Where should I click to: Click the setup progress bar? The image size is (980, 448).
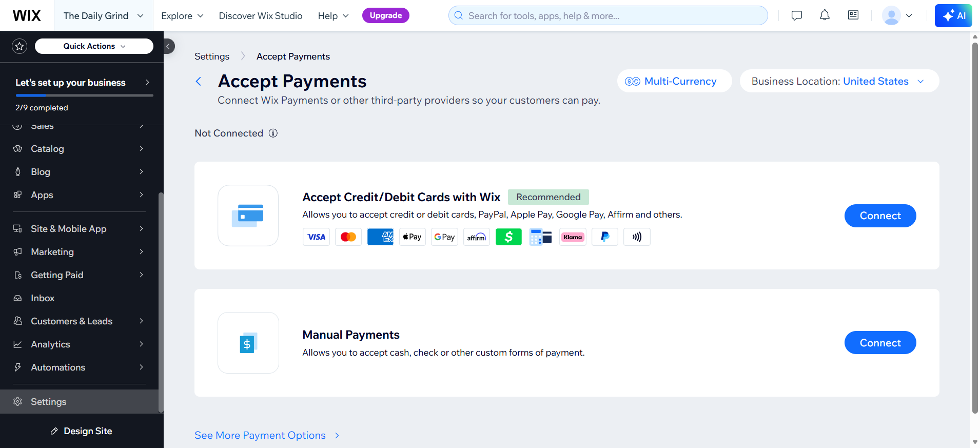(84, 95)
